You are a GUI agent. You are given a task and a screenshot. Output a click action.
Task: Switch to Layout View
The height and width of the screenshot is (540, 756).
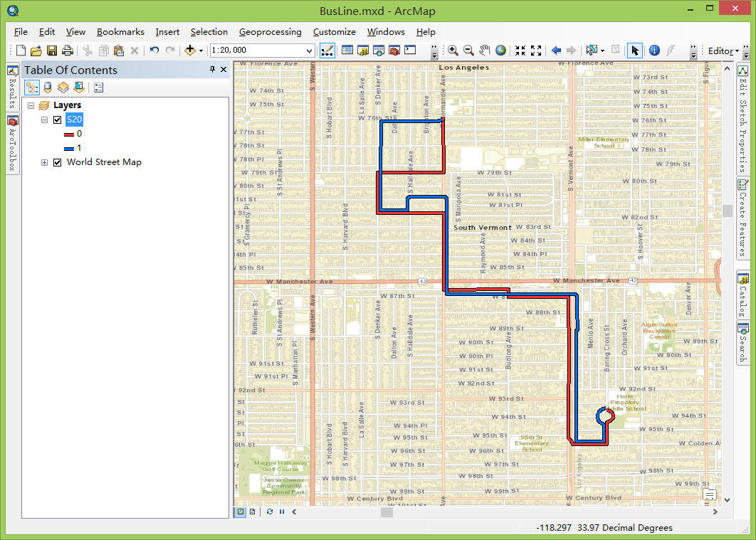tap(252, 512)
